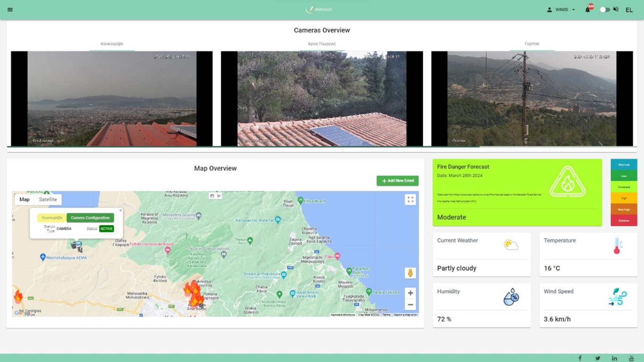Click the ACTIVE status badge

coord(106,228)
